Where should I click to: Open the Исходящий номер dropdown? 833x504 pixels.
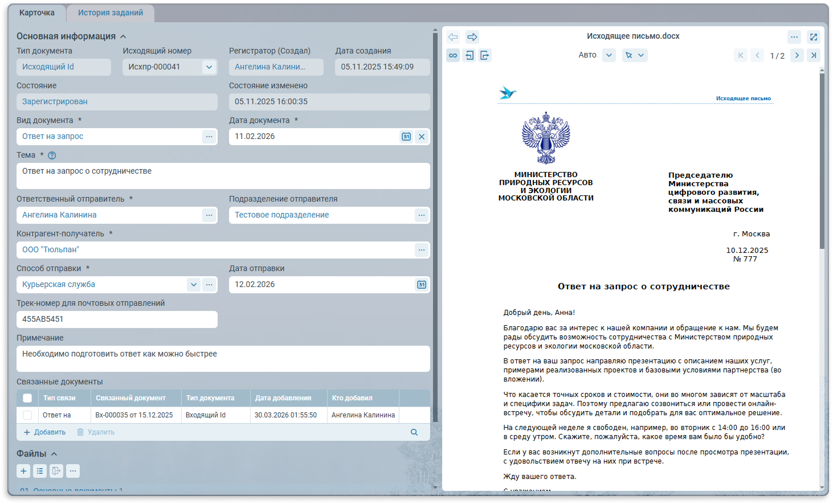coord(209,67)
